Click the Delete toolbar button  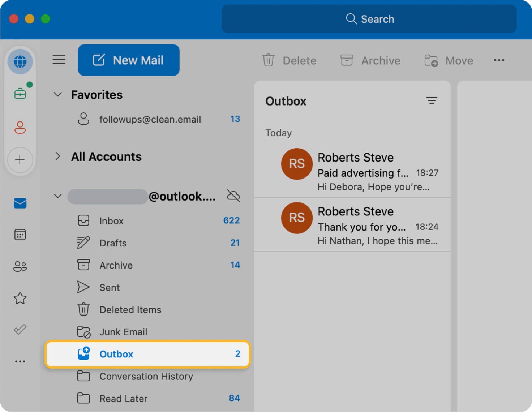click(289, 60)
